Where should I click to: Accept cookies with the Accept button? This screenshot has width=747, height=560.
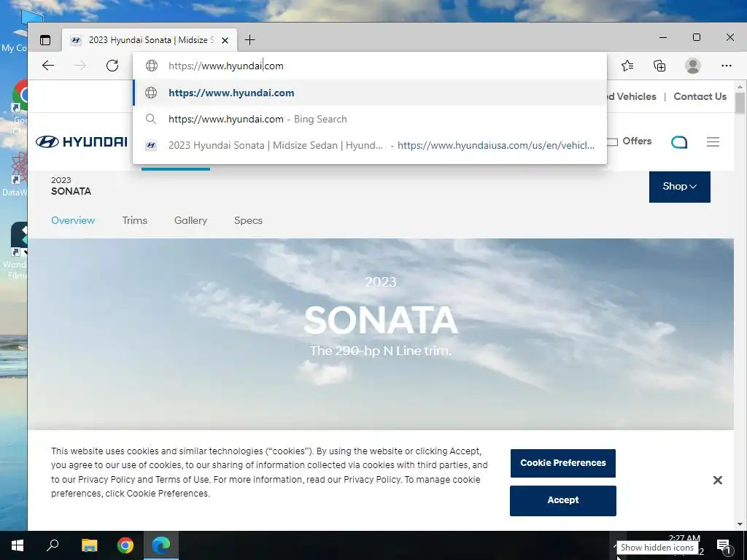[x=562, y=500]
